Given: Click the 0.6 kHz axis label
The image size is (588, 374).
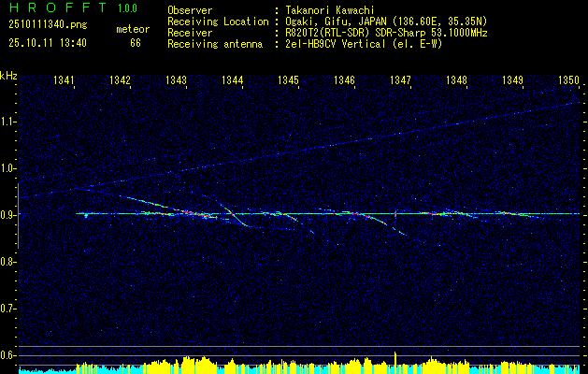Looking at the screenshot, I should coord(8,355).
